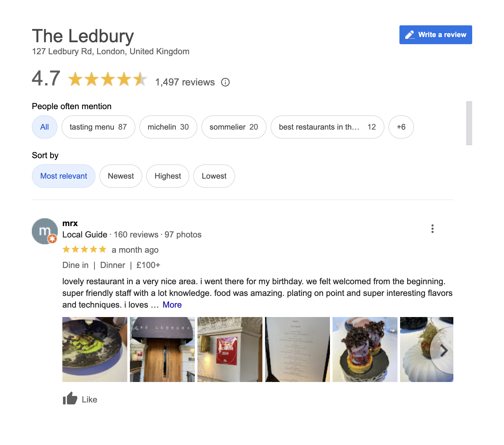
Task: Sort reviews by Newest
Action: (x=121, y=176)
